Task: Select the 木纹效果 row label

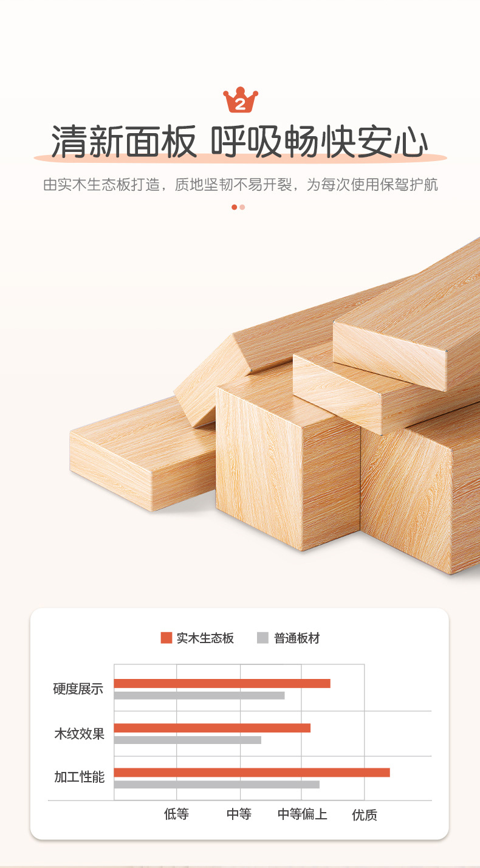Action: click(80, 734)
